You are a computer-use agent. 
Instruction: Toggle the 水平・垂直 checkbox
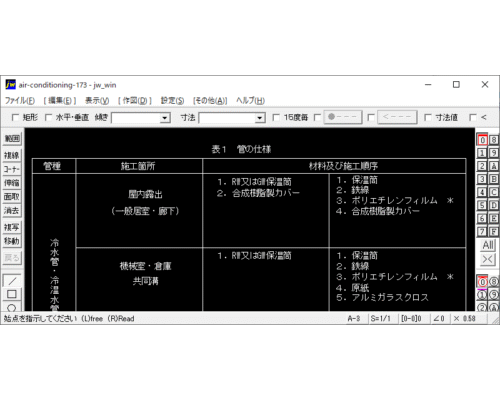coord(48,117)
